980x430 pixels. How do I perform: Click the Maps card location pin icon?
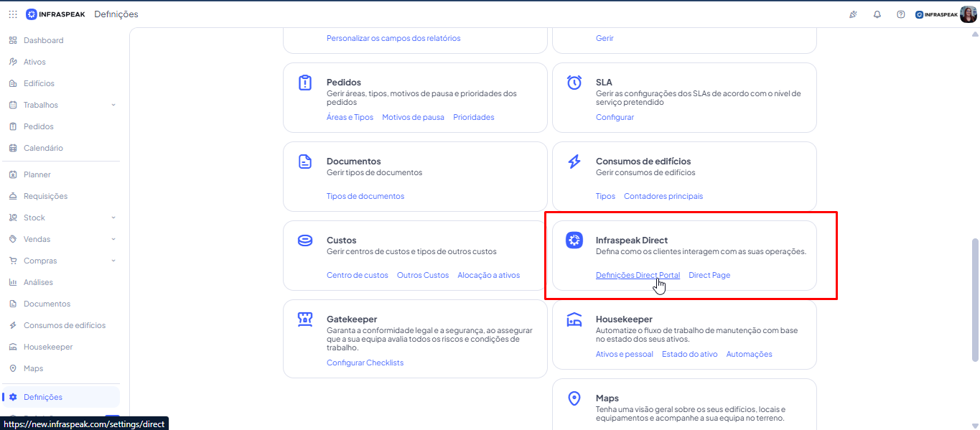point(574,398)
